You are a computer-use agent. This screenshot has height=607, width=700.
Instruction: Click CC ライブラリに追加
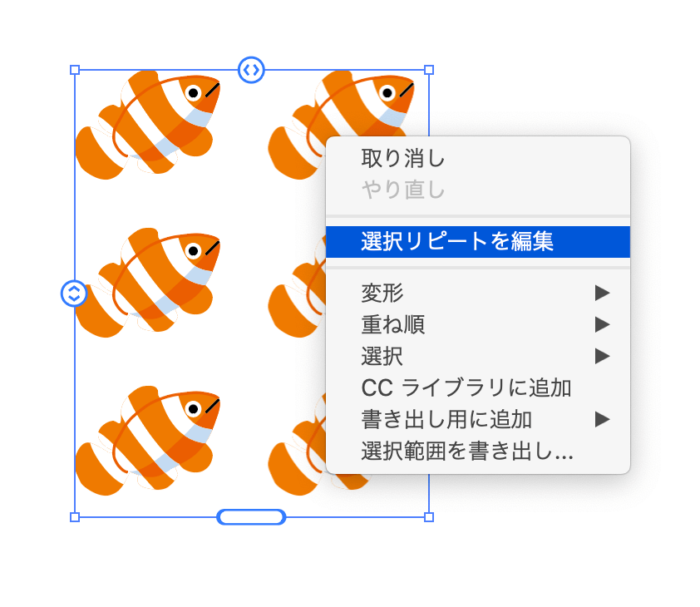pyautogui.click(x=478, y=387)
